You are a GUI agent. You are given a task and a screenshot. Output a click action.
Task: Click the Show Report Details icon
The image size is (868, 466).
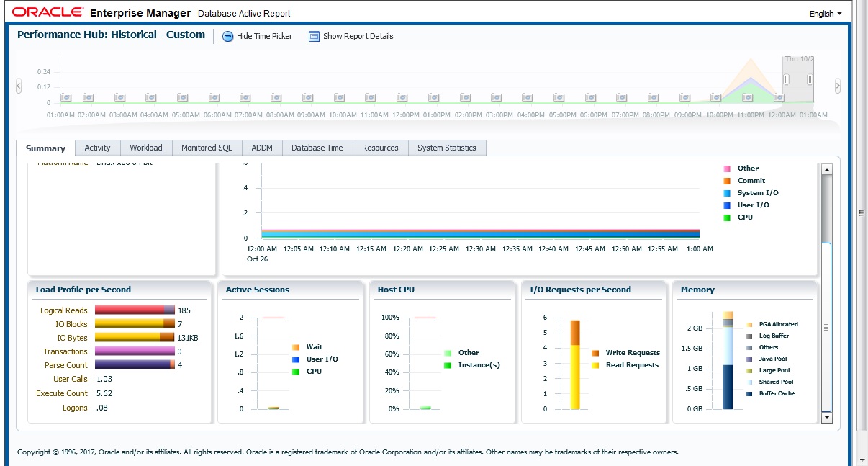pyautogui.click(x=314, y=36)
